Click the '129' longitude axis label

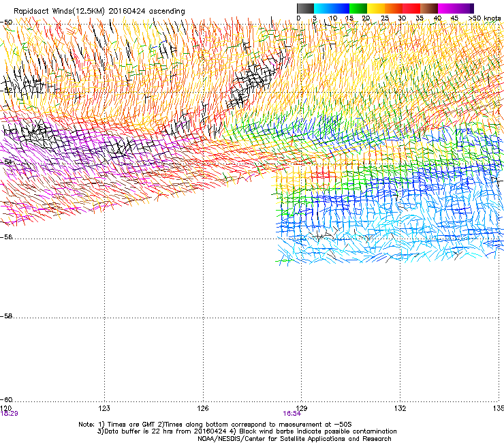tap(302, 408)
